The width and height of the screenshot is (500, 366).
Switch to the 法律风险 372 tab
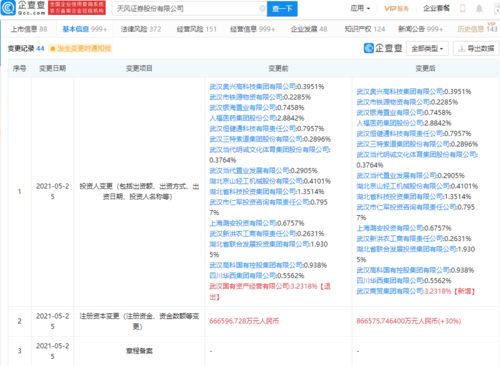(x=141, y=29)
